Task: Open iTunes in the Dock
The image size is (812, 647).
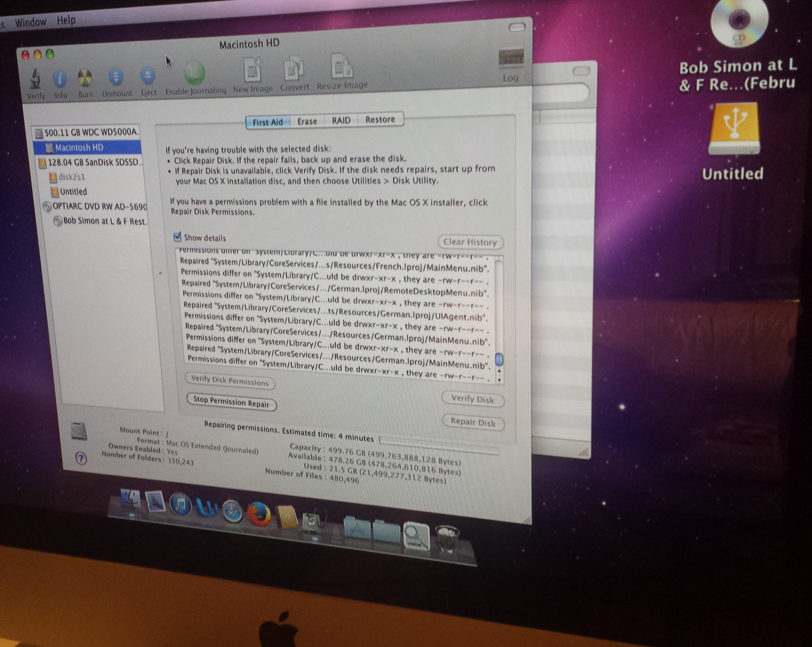Action: point(181,505)
